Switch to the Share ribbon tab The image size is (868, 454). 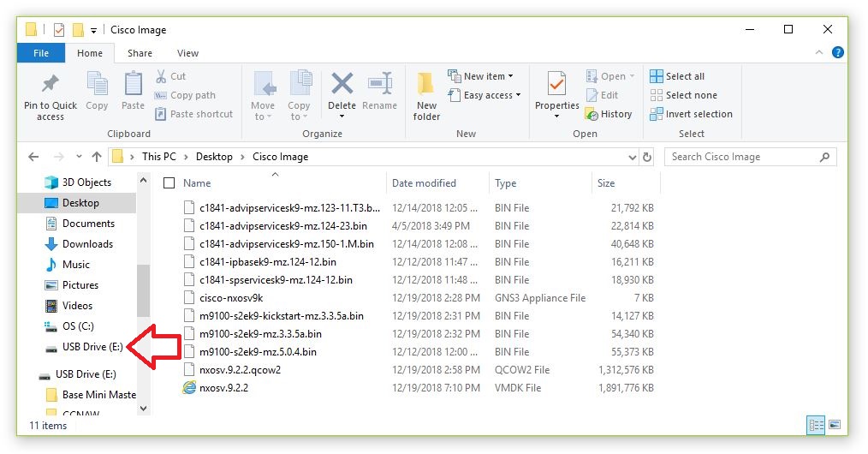click(x=140, y=53)
